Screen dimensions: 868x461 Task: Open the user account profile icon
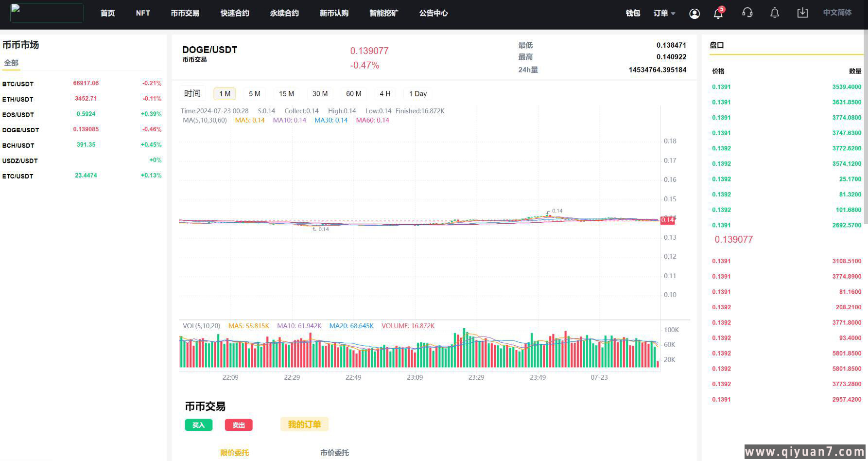694,14
